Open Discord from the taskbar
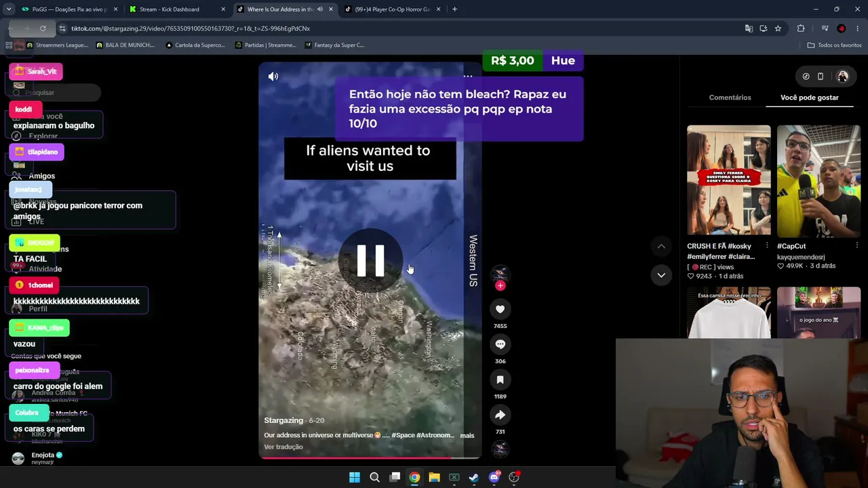This screenshot has width=868, height=488. coord(494,477)
